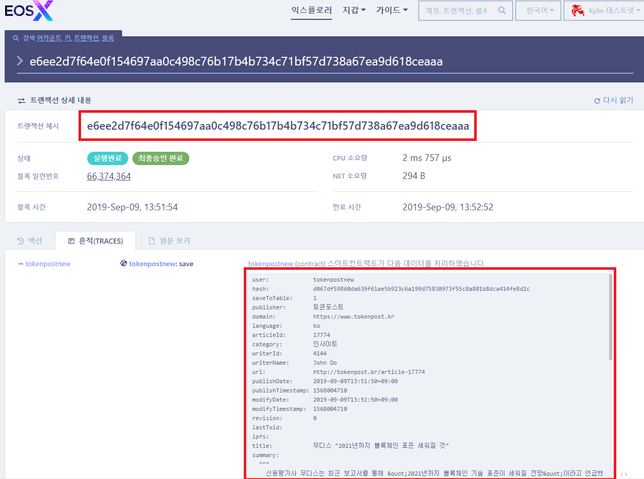This screenshot has width=644, height=479.
Task: Click the Kylin testnet dragon icon
Action: pyautogui.click(x=578, y=11)
